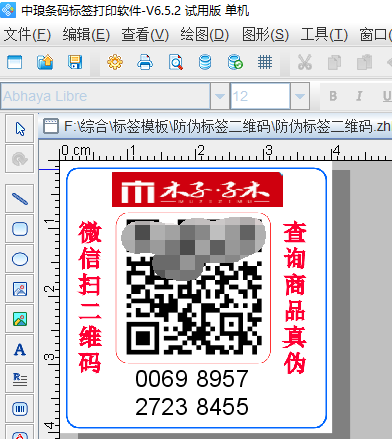Image resolution: width=392 pixels, height=439 pixels.
Task: Select the red 木子·子木 logo image
Action: coord(197,189)
